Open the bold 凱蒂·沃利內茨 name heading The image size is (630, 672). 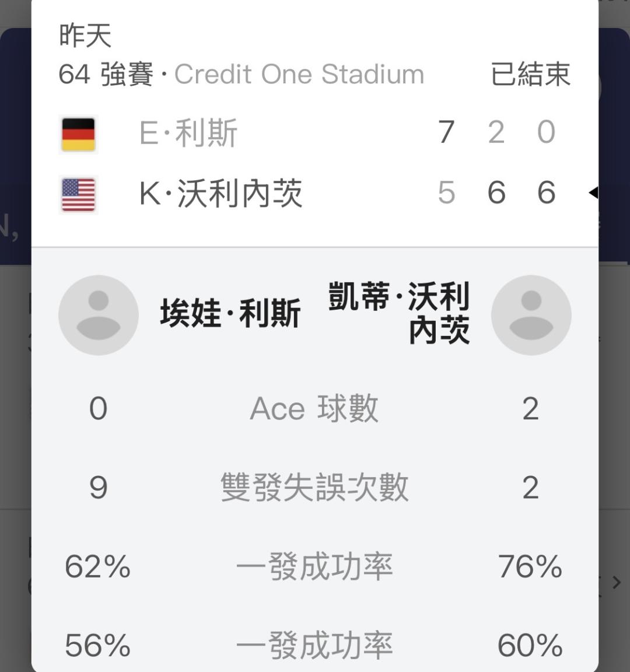[x=399, y=313]
